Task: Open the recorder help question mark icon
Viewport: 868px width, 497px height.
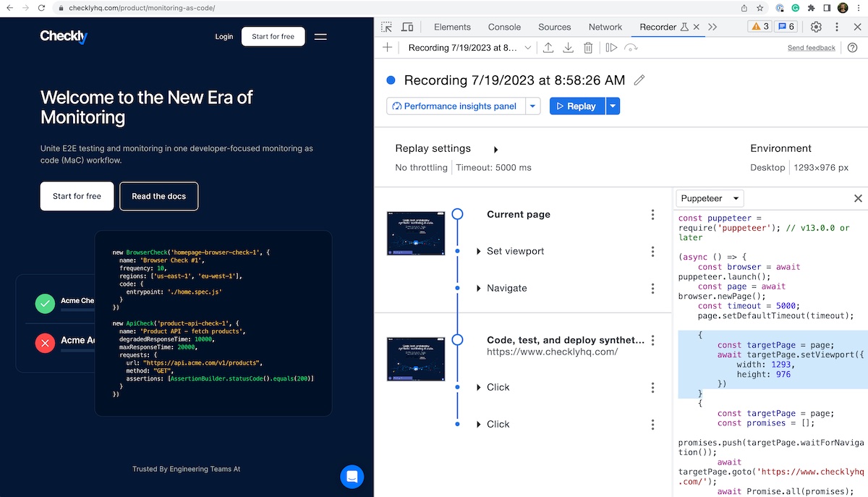Action: (853, 48)
